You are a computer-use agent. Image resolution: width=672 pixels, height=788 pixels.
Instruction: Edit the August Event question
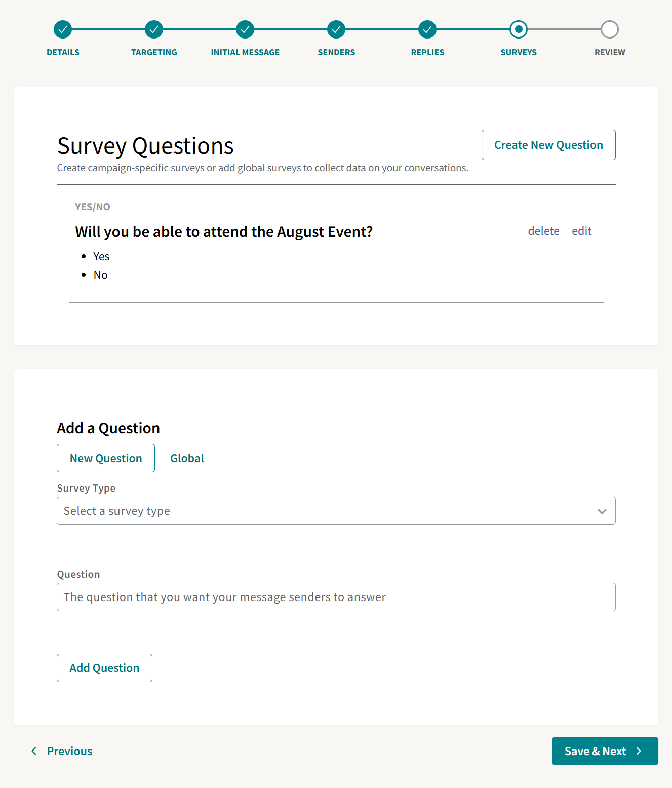[581, 231]
